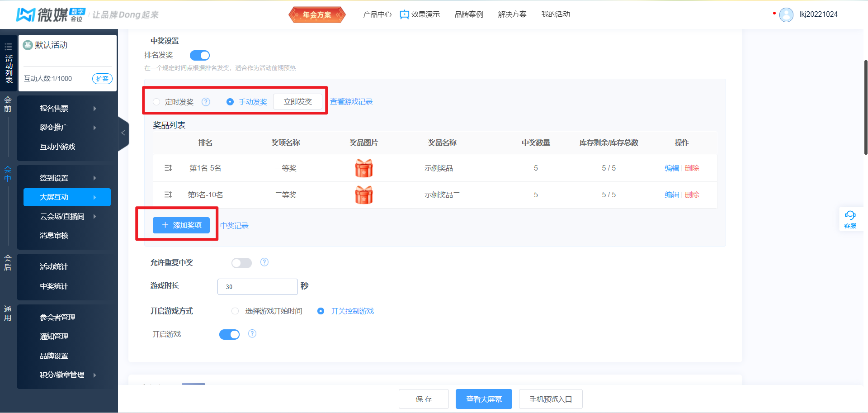Screen dimensions: 868x413
Task: Click 编辑 for the 一等奖 row
Action: pyautogui.click(x=672, y=168)
